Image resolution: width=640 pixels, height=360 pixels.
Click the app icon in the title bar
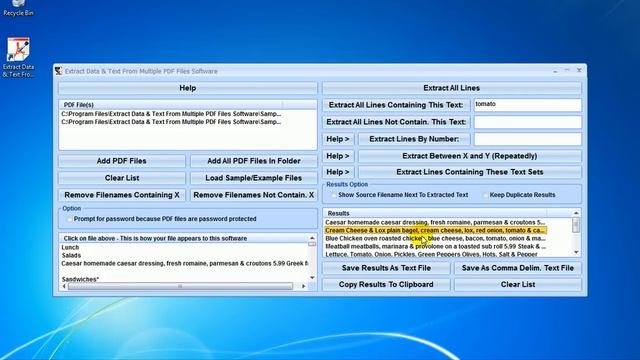point(58,71)
